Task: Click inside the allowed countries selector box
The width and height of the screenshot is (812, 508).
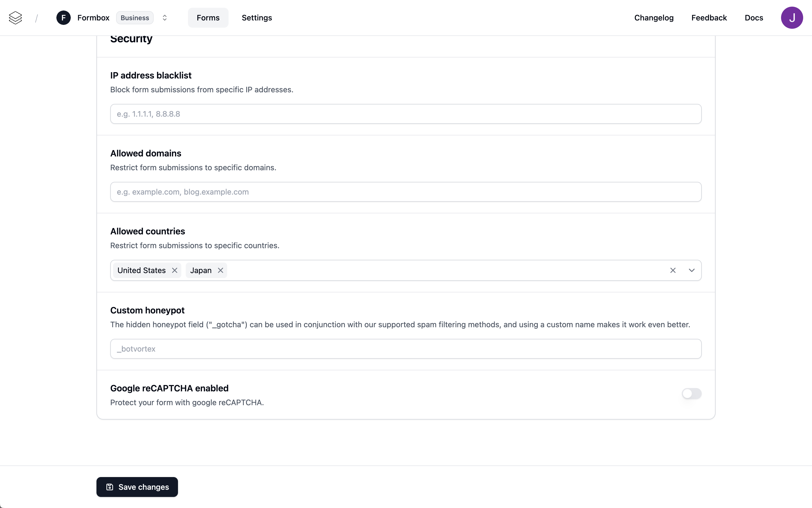Action: (437, 271)
